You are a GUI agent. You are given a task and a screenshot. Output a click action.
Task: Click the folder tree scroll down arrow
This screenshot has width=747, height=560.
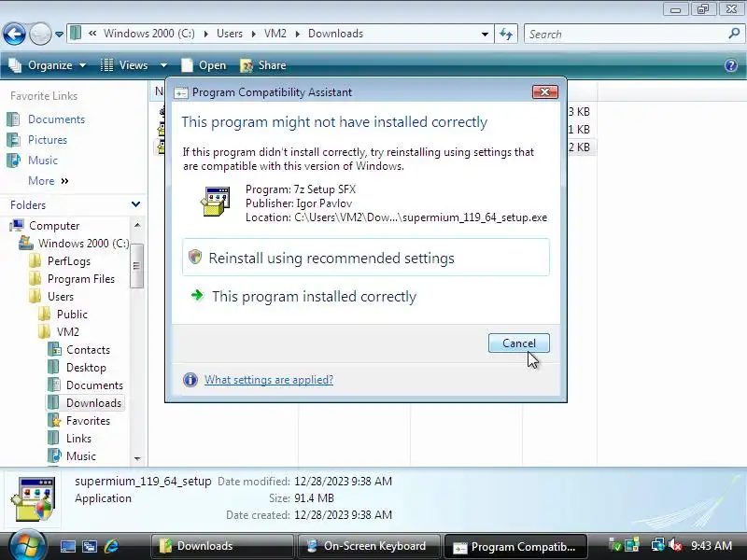click(x=137, y=458)
